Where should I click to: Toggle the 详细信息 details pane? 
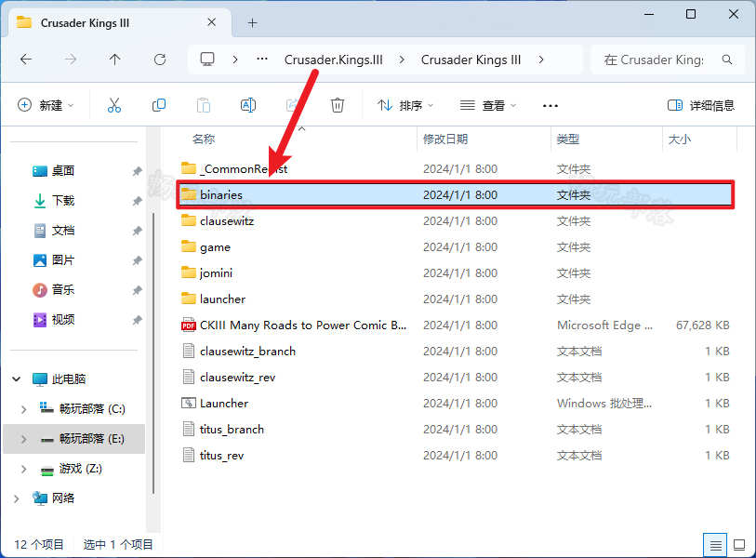click(700, 105)
